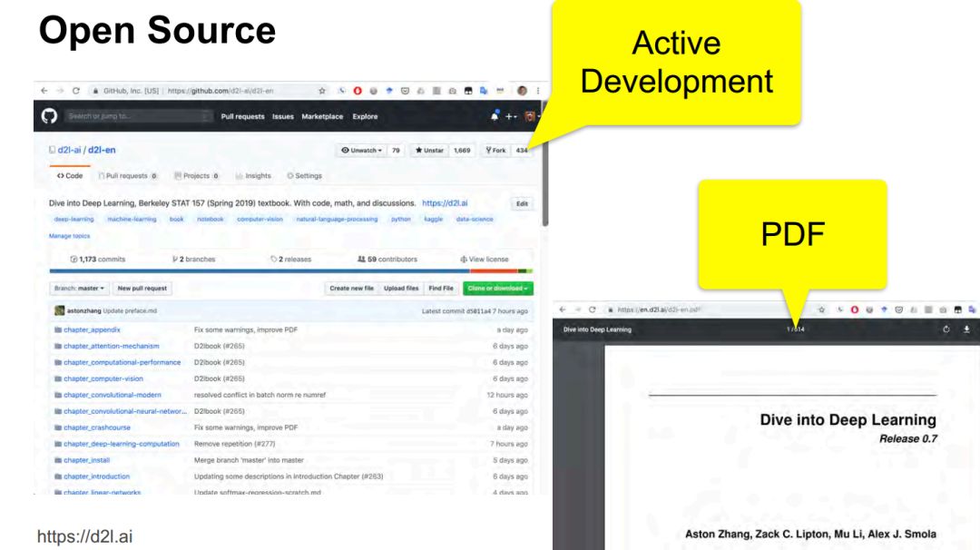This screenshot has height=550, width=980.
Task: Open the GitHub browser three-dot menu
Action: pos(537,91)
